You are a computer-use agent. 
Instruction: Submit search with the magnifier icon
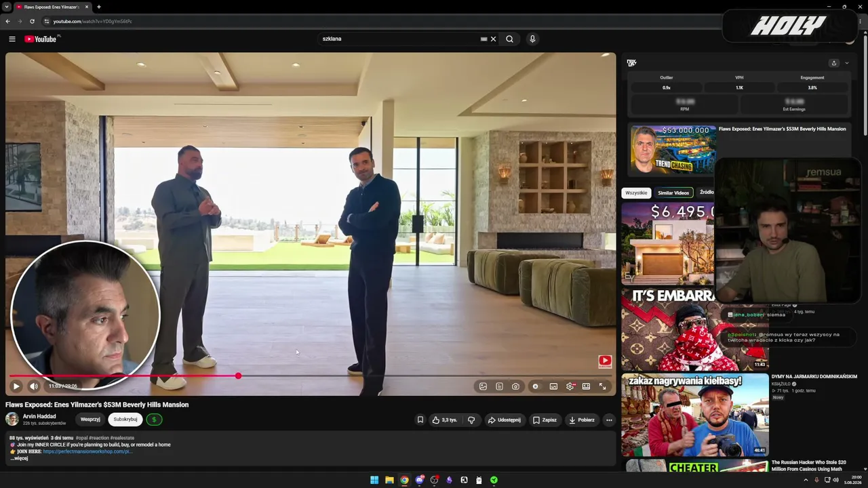pos(509,39)
